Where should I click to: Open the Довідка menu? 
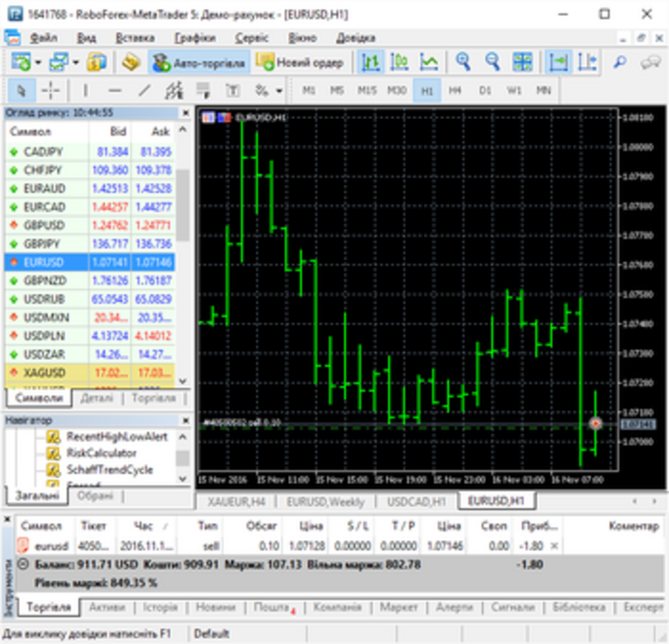355,38
